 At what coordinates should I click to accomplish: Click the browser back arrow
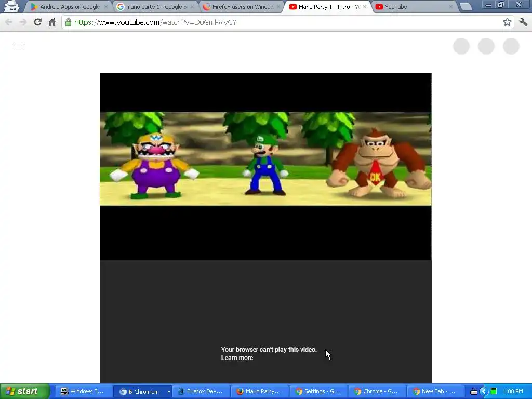pos(8,22)
